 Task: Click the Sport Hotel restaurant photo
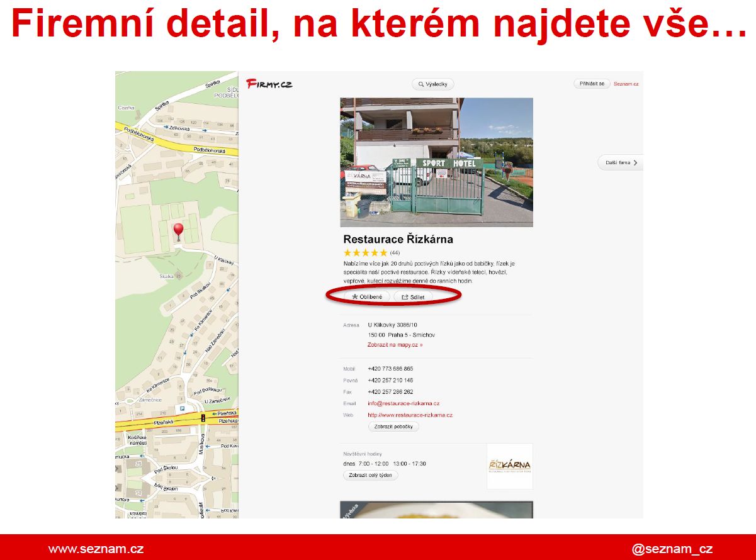pos(436,161)
